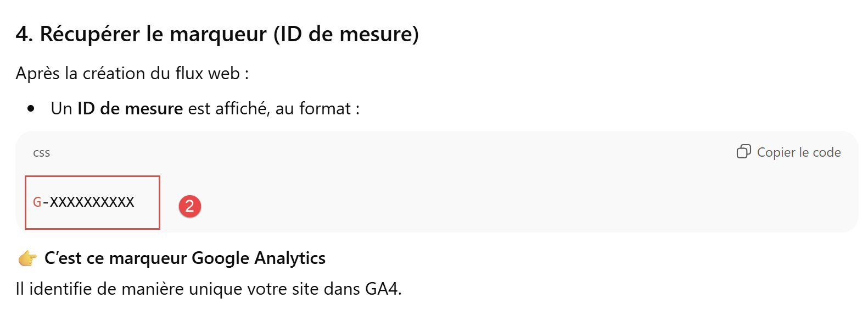Click "est affiché, au format" text
Viewport: 868px width, 331px height.
pos(269,109)
